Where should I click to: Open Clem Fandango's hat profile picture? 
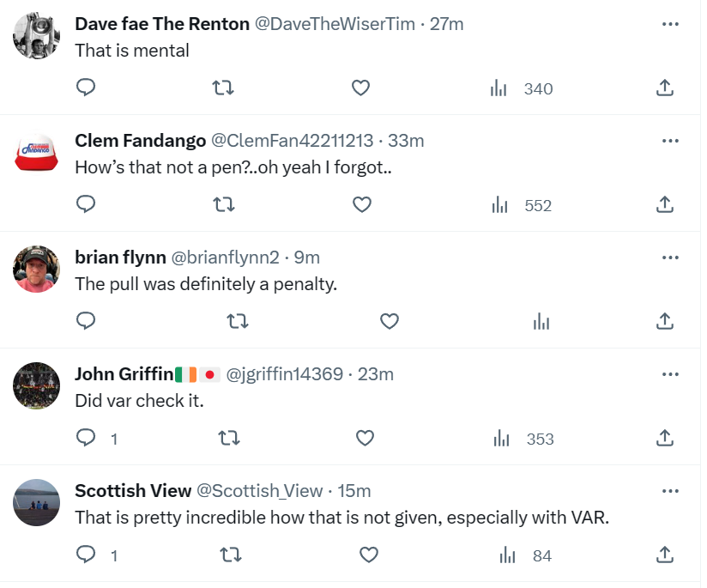(37, 153)
